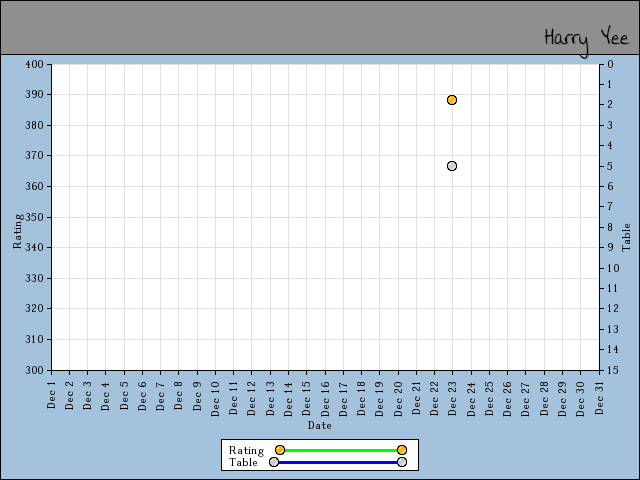Click right gray marker in Table legend
640x480 pixels.
pyautogui.click(x=402, y=462)
